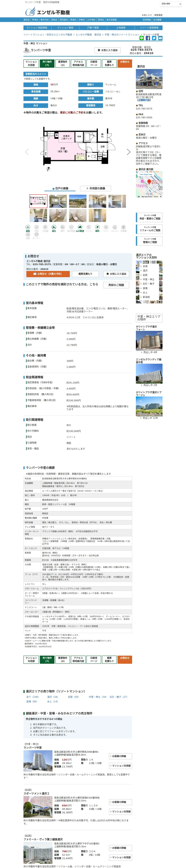Click the 温水 pool feature icon
The image size is (186, 868).
pyautogui.click(x=54, y=228)
